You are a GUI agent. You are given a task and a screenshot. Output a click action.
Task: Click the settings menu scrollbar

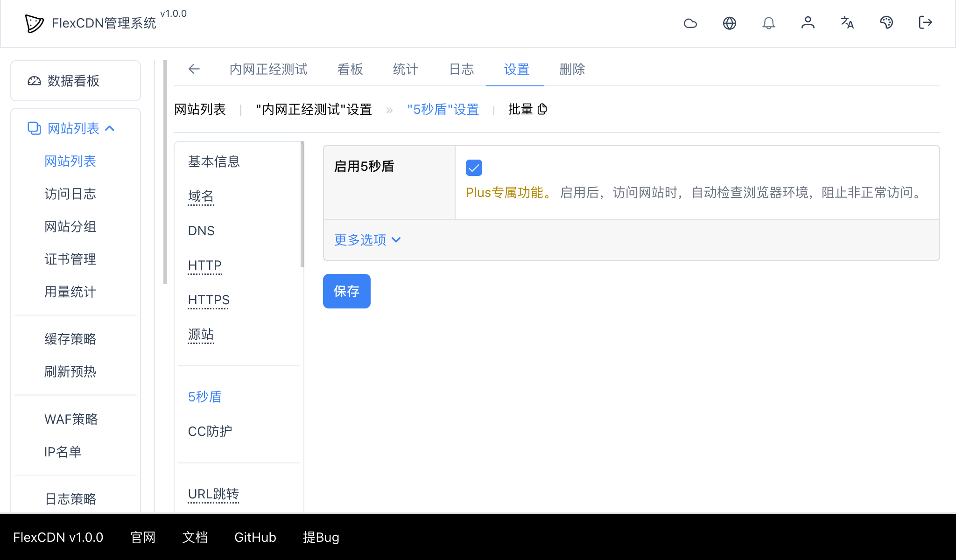302,204
